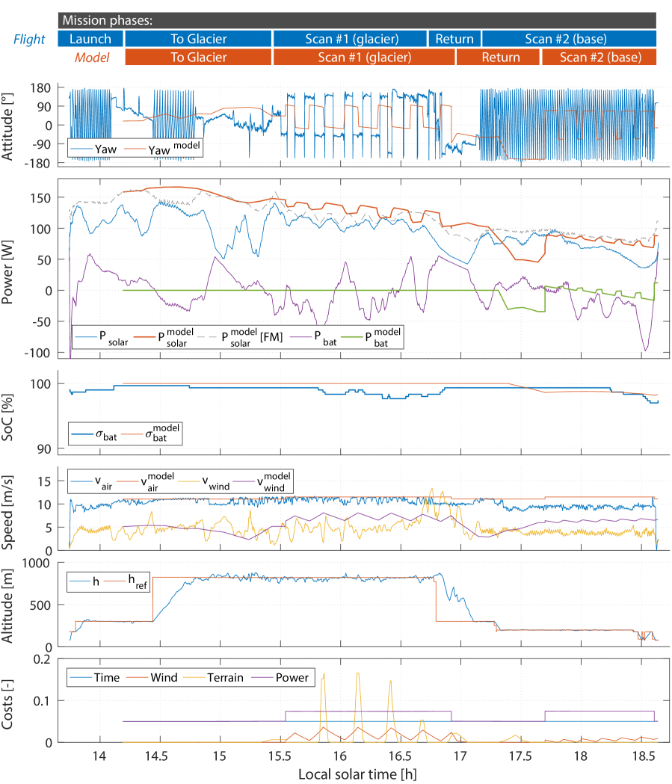Click the "h" altitude legend entry
The width and height of the screenshot is (672, 784).
pos(84,581)
